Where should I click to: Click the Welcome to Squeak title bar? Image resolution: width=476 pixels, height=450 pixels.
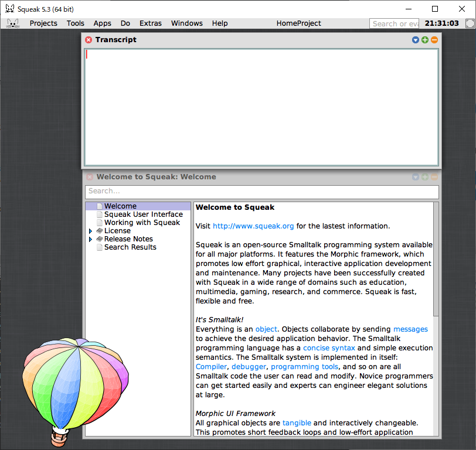261,177
